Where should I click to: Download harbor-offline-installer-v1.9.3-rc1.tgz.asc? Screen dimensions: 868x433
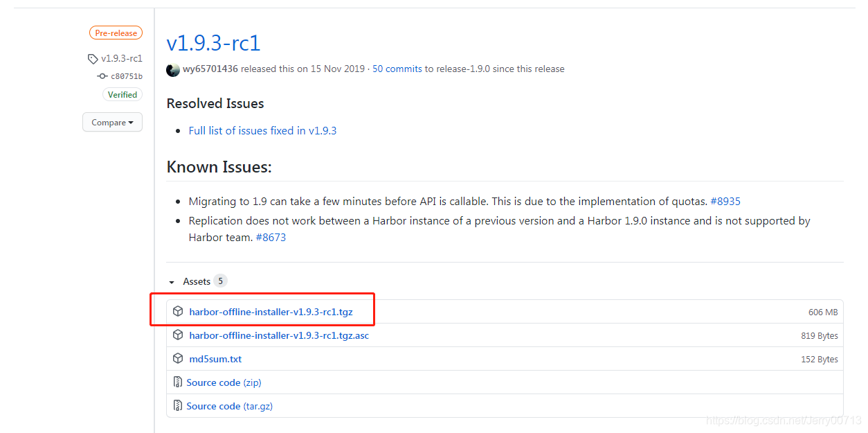[x=279, y=335]
